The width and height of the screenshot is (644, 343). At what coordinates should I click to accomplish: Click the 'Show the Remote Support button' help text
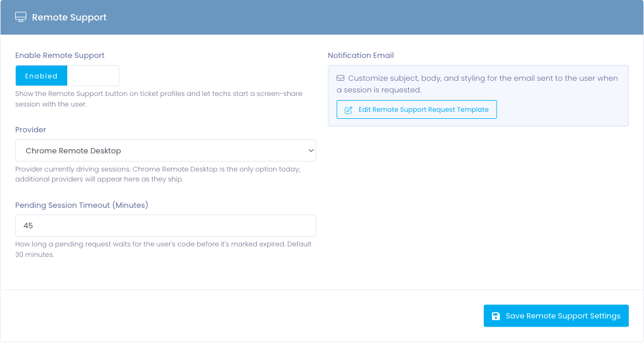(159, 99)
